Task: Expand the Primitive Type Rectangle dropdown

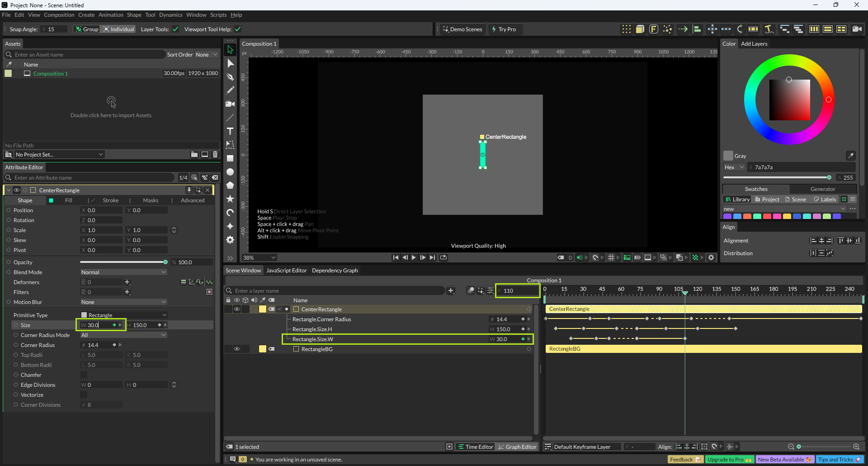Action: click(123, 315)
